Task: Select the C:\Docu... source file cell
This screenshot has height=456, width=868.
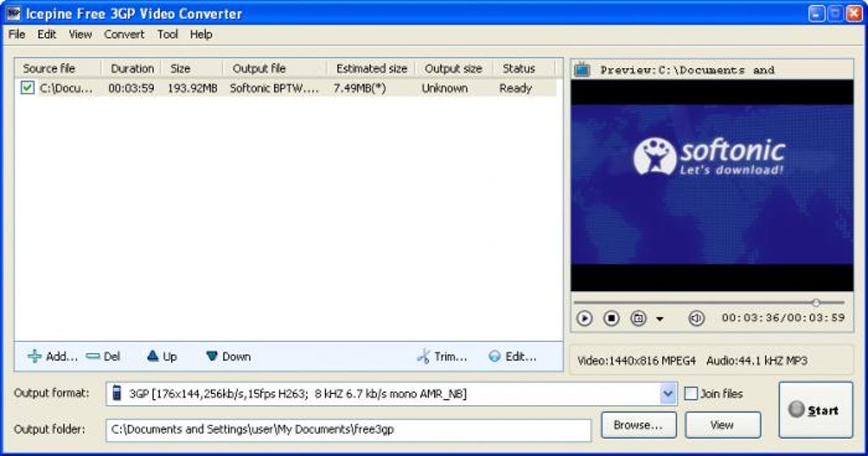Action: (x=66, y=88)
